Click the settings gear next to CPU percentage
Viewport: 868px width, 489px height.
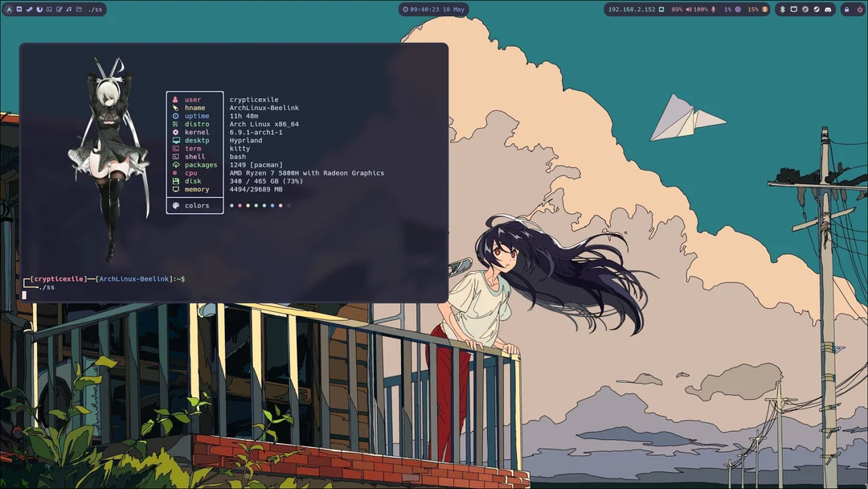click(739, 9)
